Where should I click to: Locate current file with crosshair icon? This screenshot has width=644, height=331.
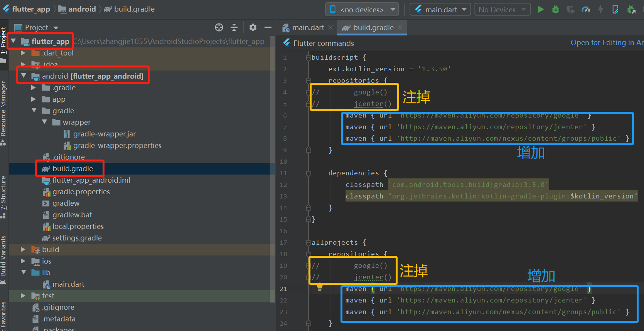tap(219, 27)
